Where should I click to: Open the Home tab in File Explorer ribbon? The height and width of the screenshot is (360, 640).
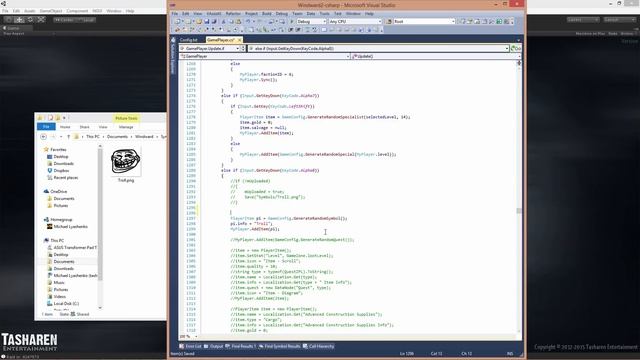coord(65,127)
